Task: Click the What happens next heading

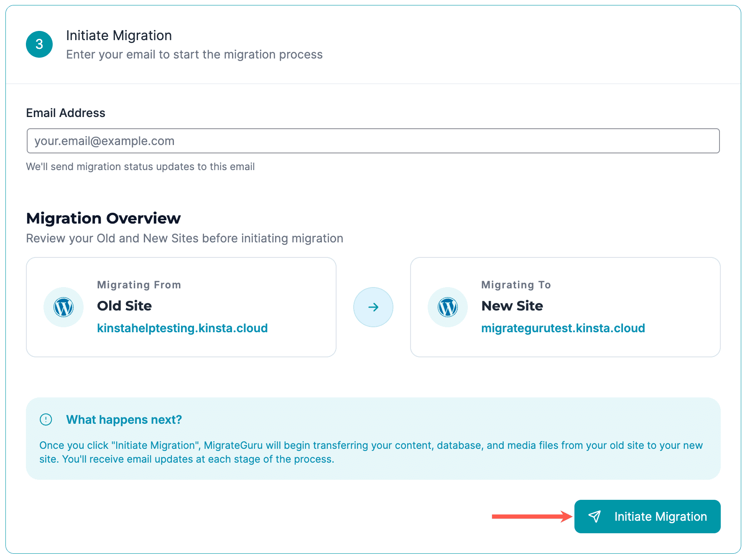Action: 124,420
